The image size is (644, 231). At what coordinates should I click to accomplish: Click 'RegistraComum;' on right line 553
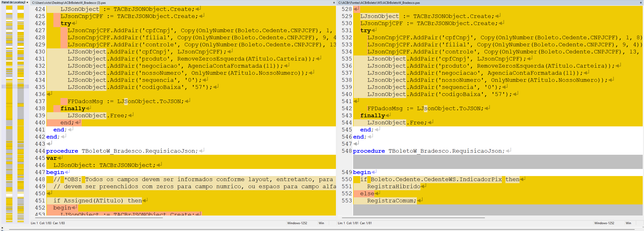click(392, 201)
